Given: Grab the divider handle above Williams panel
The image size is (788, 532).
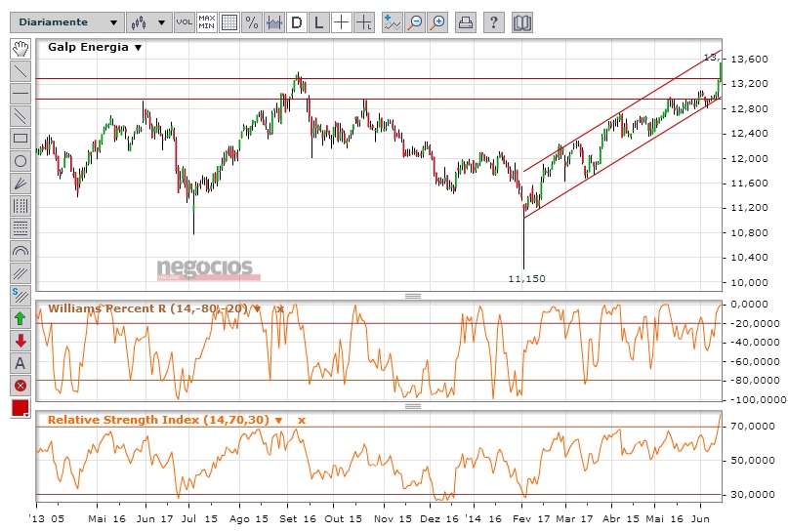Looking at the screenshot, I should pos(413,296).
